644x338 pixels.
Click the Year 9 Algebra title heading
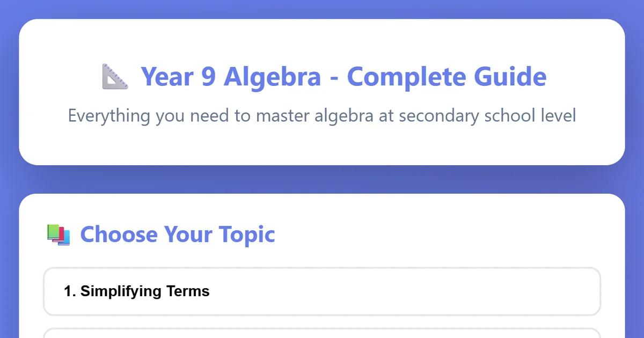(x=343, y=77)
